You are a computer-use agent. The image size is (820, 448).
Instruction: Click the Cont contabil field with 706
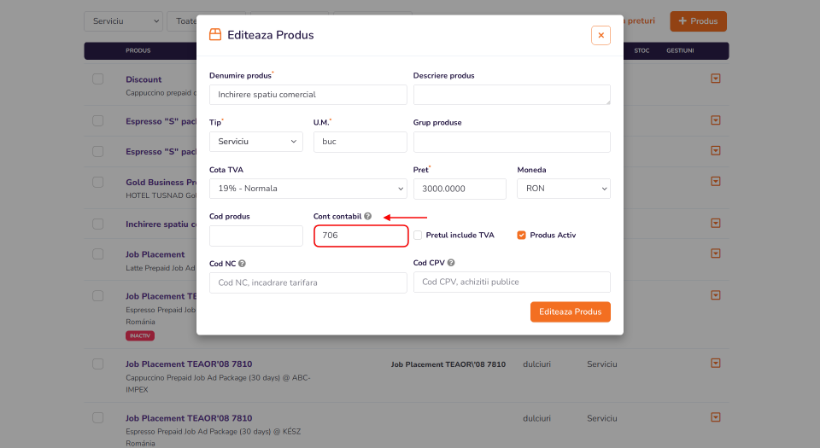point(360,236)
